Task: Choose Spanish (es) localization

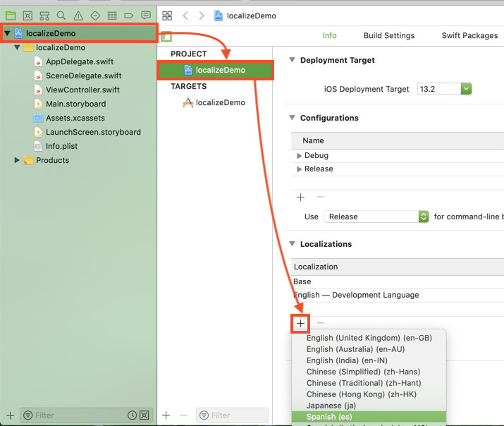Action: (x=369, y=417)
